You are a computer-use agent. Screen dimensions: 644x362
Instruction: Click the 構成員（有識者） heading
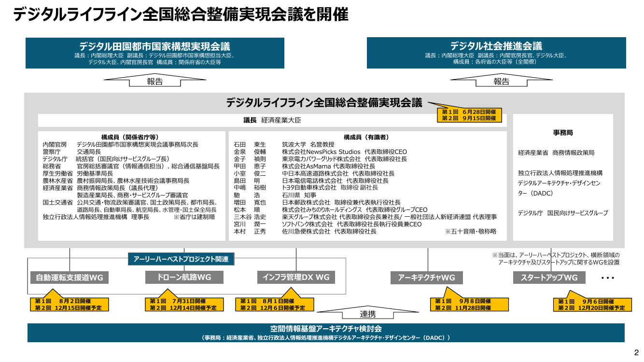tap(366, 137)
